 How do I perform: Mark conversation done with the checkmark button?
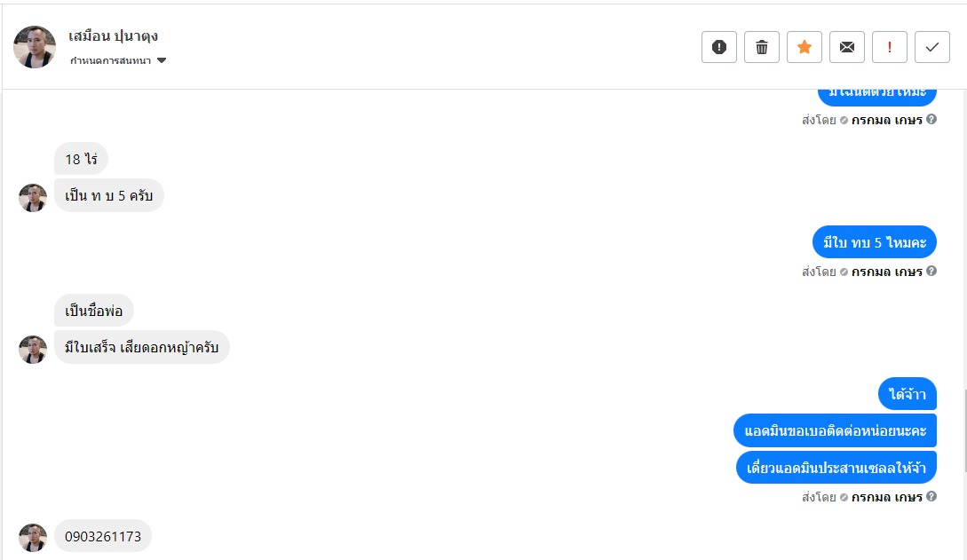[x=932, y=48]
